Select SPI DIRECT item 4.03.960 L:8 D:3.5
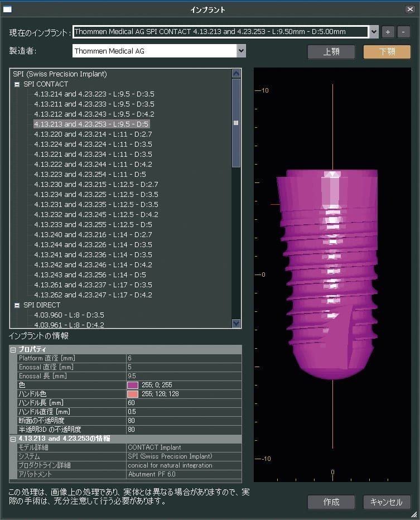The height and width of the screenshot is (520, 420). pos(69,315)
